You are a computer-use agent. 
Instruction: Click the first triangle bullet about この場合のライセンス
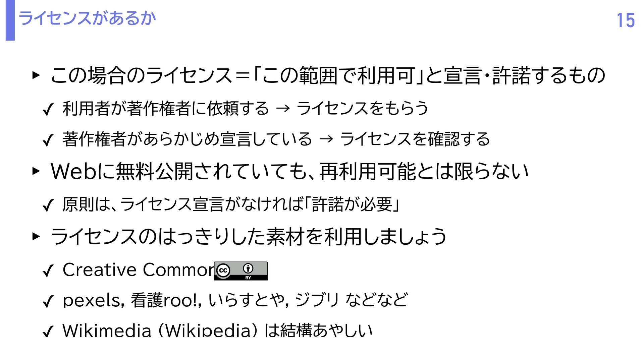point(36,75)
